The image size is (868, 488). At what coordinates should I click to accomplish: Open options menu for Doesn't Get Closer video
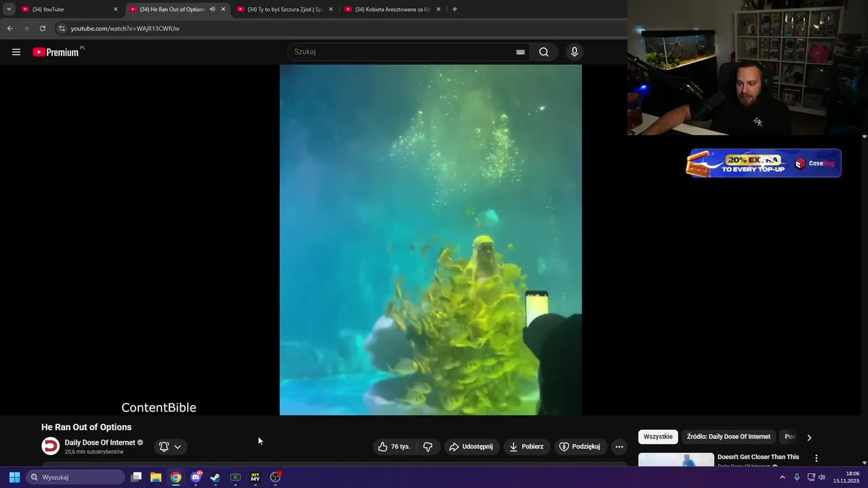tap(816, 458)
